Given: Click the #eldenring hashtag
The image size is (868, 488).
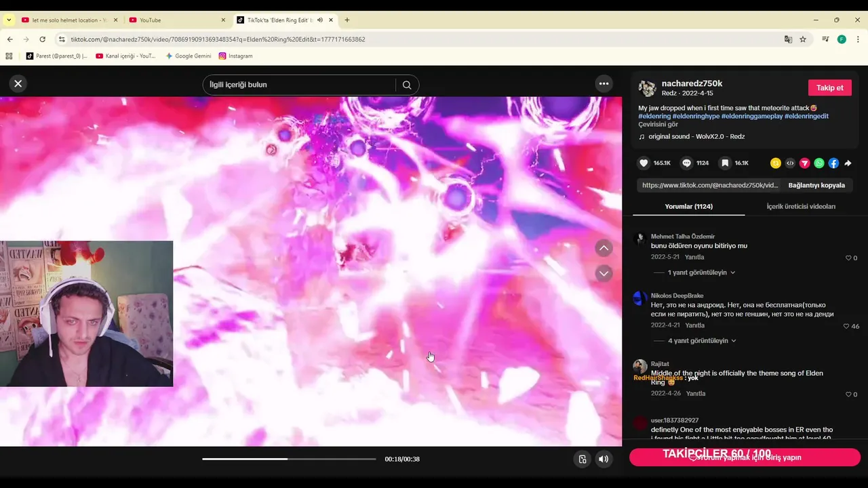Looking at the screenshot, I should tap(654, 116).
